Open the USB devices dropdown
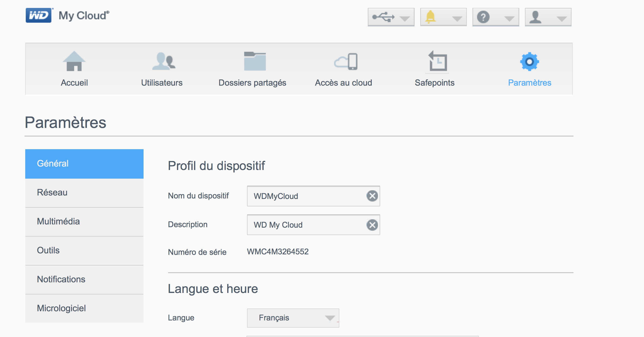Image resolution: width=644 pixels, height=337 pixels. click(391, 17)
